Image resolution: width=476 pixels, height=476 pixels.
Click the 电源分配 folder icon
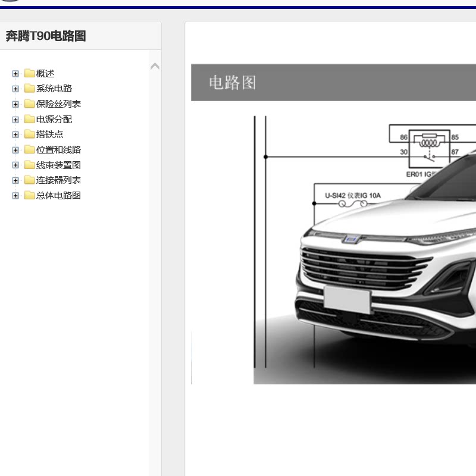29,119
